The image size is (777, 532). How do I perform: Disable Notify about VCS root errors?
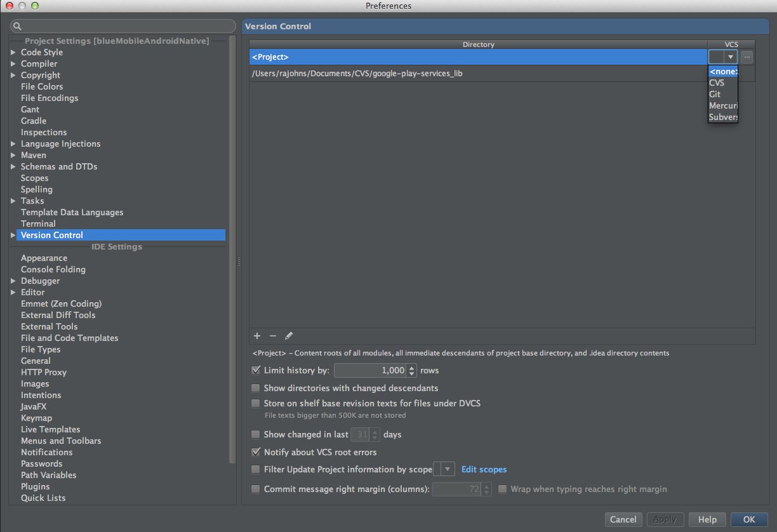pyautogui.click(x=256, y=453)
